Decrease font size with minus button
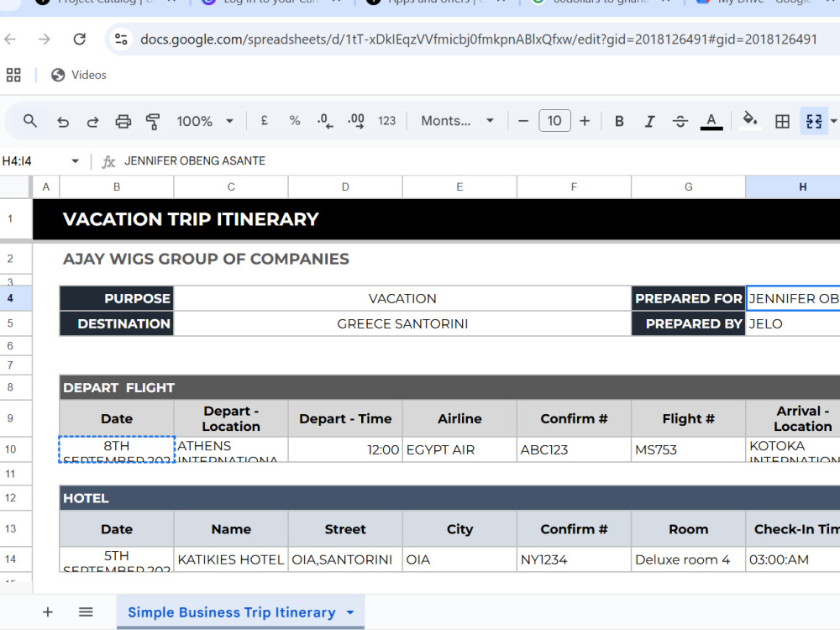The height and width of the screenshot is (630, 840). pyautogui.click(x=523, y=121)
